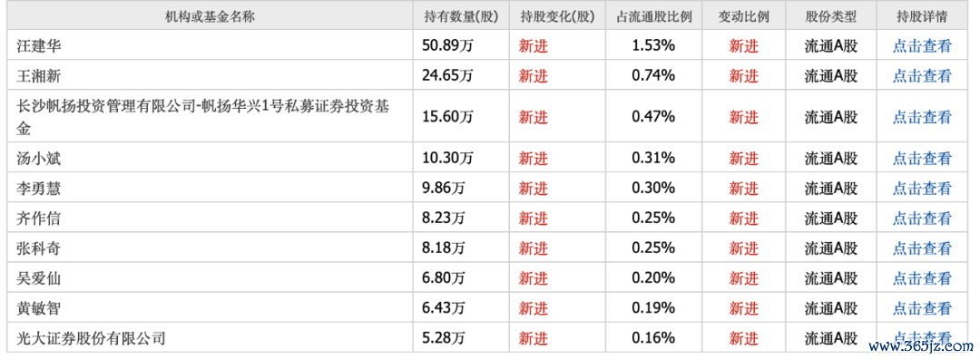Click the 持股详情 column header
The height and width of the screenshot is (360, 980).
[922, 17]
